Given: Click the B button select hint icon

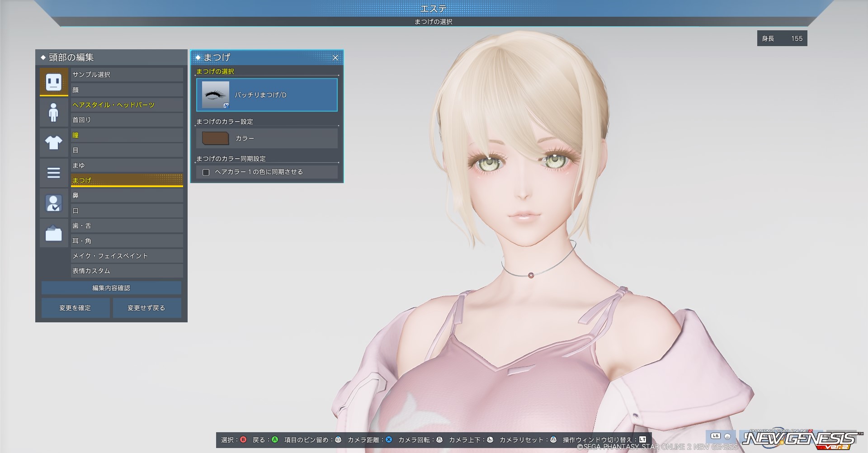Looking at the screenshot, I should 243,439.
